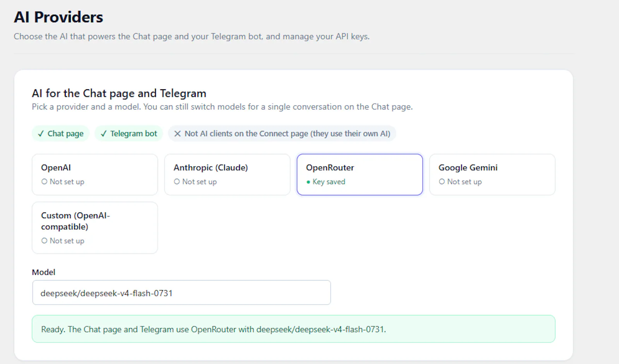Select the Custom (OpenAI-compatible) provider card
Screen dimensions: 619x364
click(95, 228)
